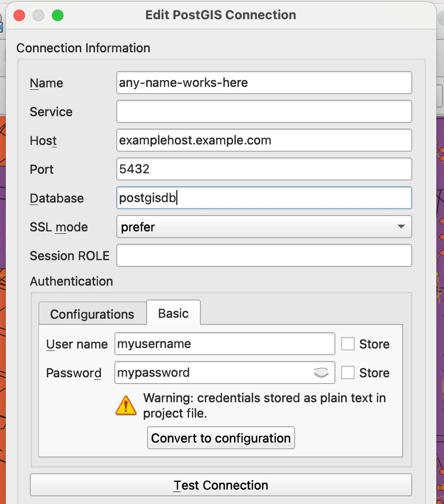The width and height of the screenshot is (444, 504).
Task: Open the SSL mode dropdown
Action: click(264, 227)
